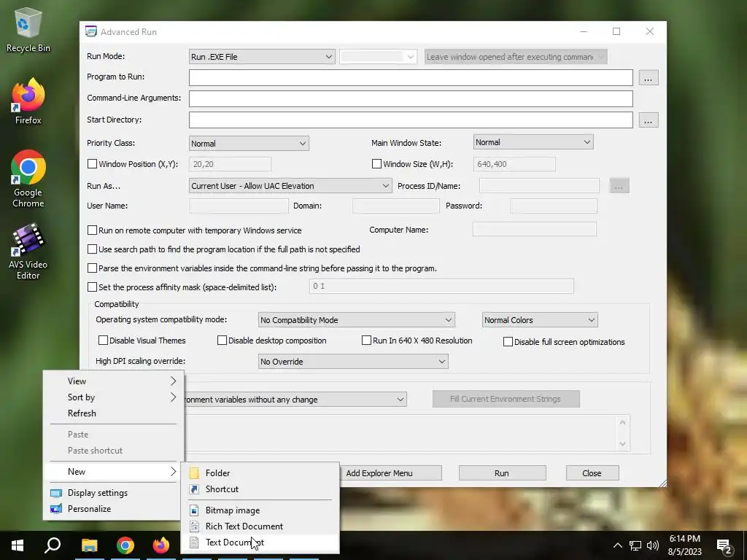Click in the Program to Run field
The width and height of the screenshot is (747, 560).
(x=411, y=77)
